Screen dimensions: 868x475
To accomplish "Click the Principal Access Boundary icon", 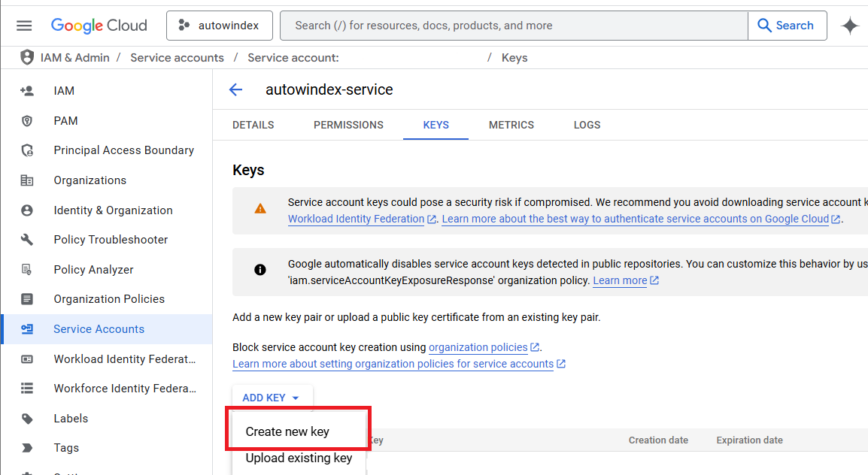I will (x=26, y=150).
